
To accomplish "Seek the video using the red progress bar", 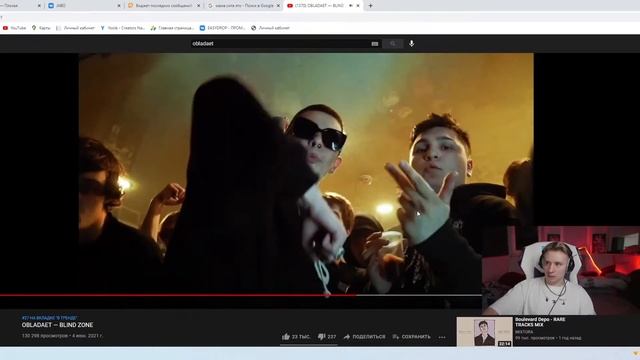I will pyautogui.click(x=241, y=295).
